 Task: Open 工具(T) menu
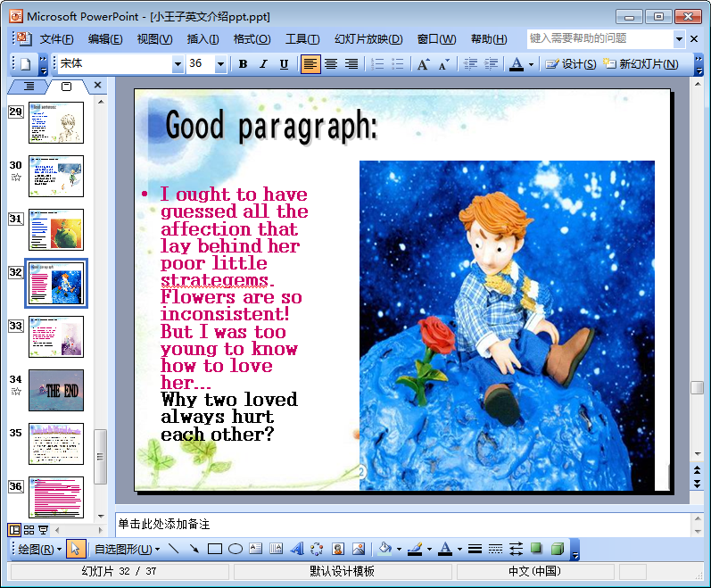[x=302, y=39]
